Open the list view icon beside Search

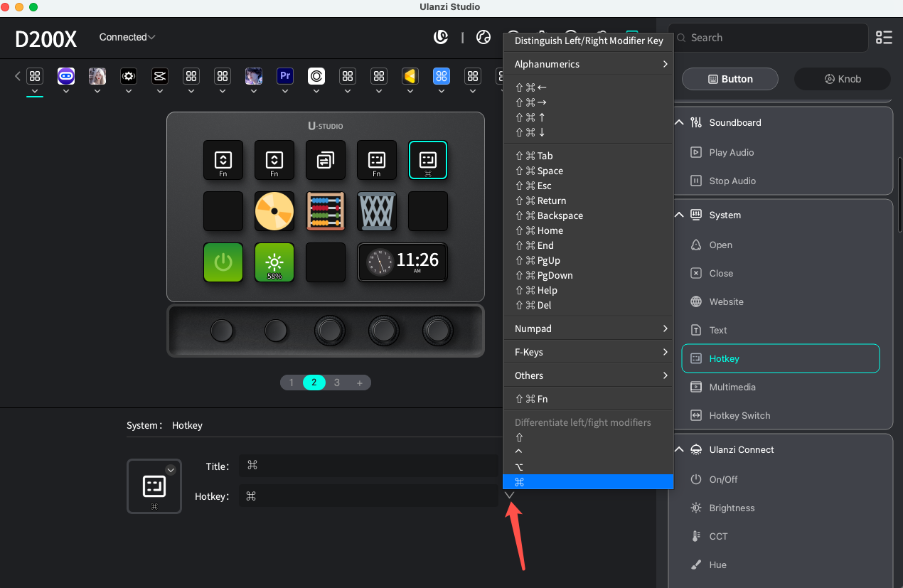click(884, 38)
